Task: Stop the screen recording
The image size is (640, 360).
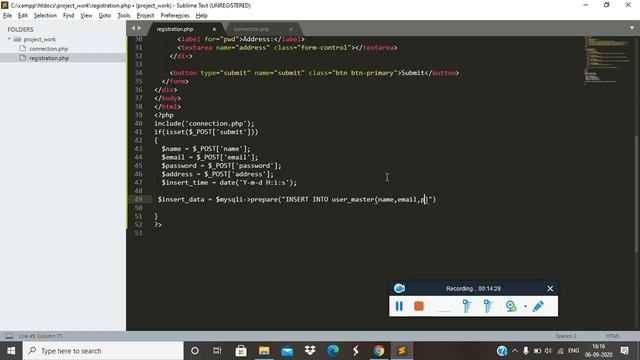Action: click(x=419, y=306)
